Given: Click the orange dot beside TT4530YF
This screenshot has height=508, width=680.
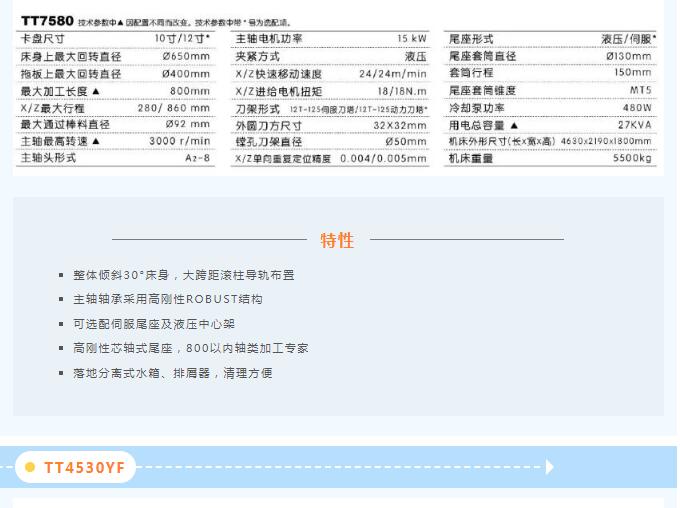Looking at the screenshot, I should (30, 467).
